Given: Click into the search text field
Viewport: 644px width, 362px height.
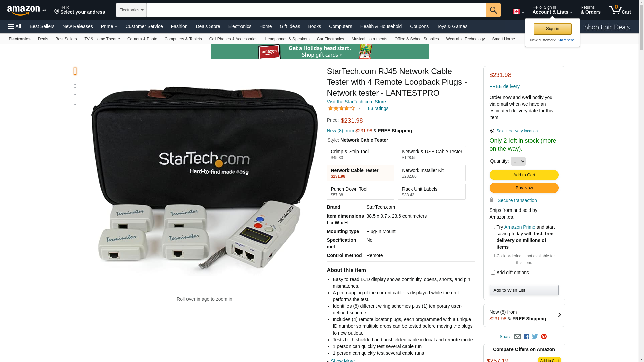Looking at the screenshot, I should [x=316, y=10].
